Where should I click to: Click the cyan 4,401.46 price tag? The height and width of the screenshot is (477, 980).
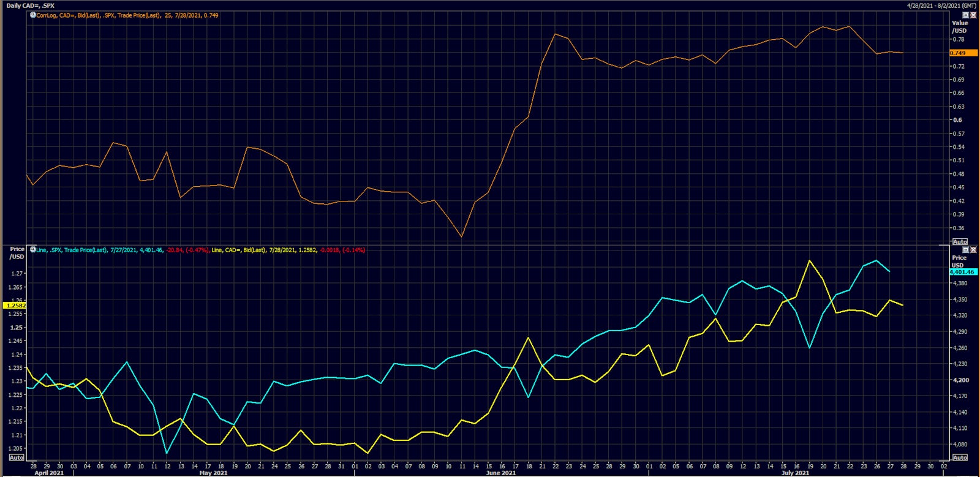(x=963, y=272)
